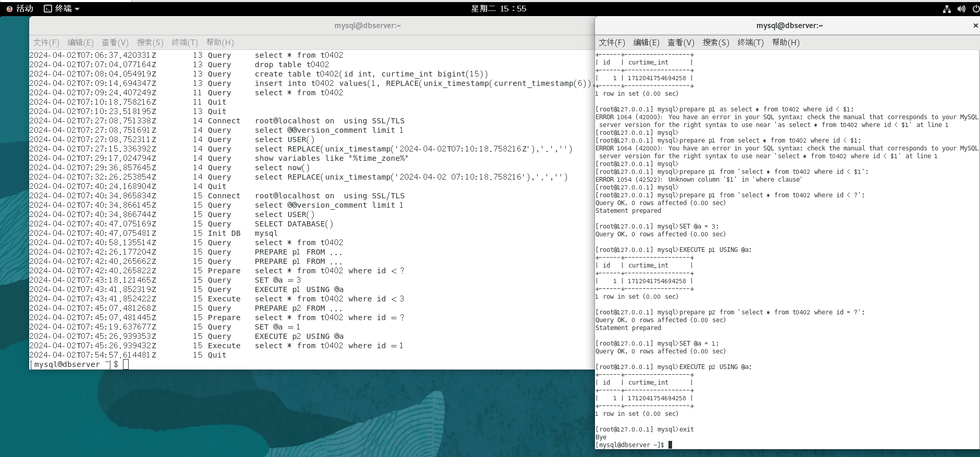The width and height of the screenshot is (980, 457).
Task: Open 帮助(H) menu in right terminal window
Action: pyautogui.click(x=786, y=43)
